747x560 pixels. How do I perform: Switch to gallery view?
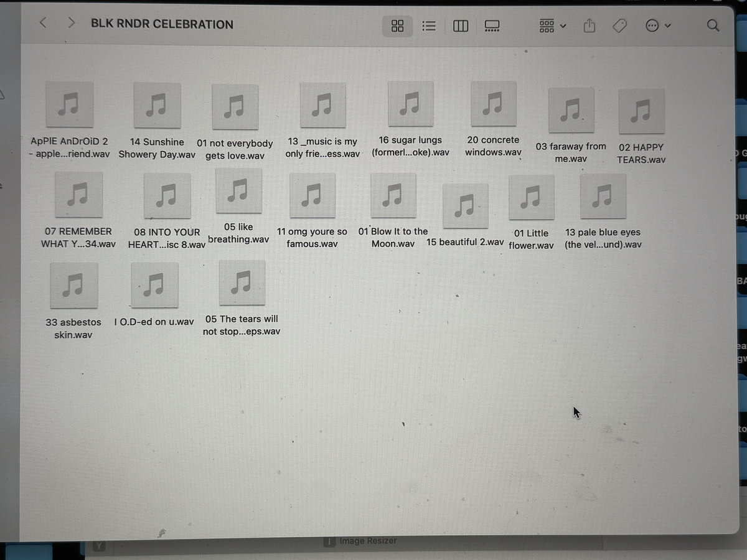492,26
